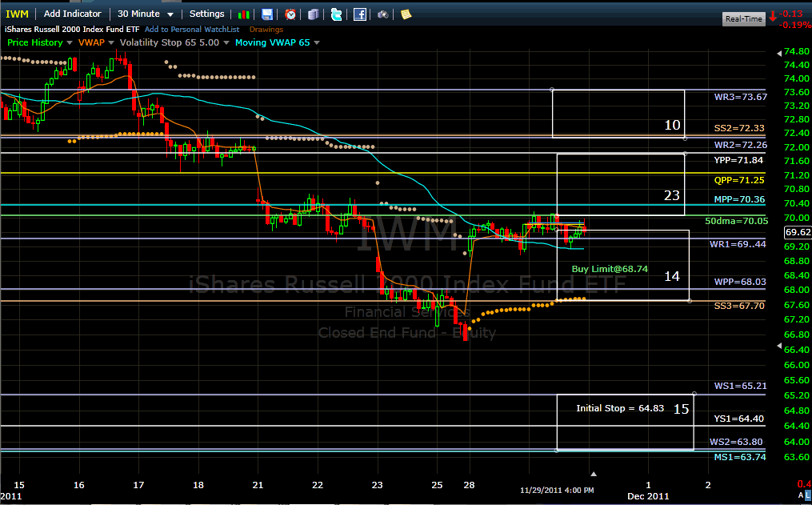Open the Add Indicator menu
Screen dimensions: 812x505
(x=73, y=14)
